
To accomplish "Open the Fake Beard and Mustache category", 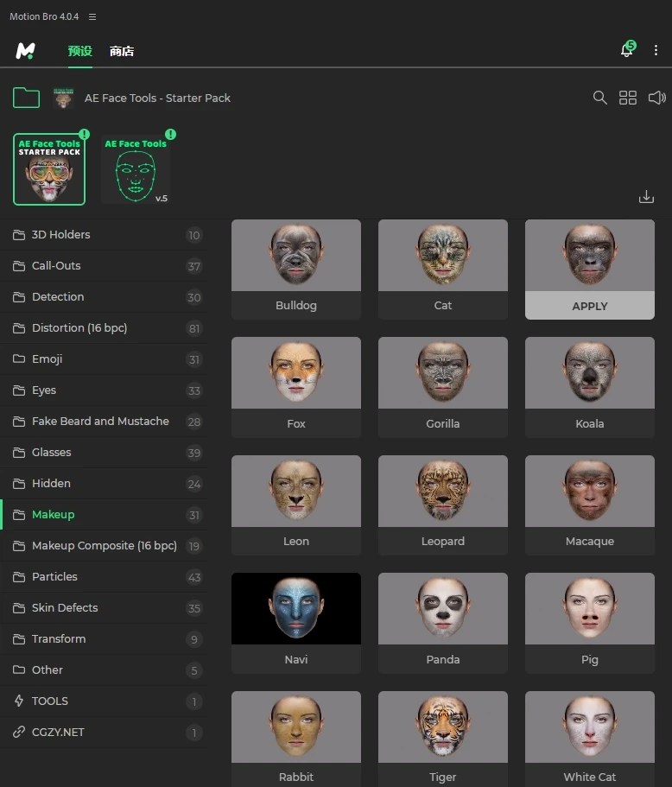I will (100, 422).
